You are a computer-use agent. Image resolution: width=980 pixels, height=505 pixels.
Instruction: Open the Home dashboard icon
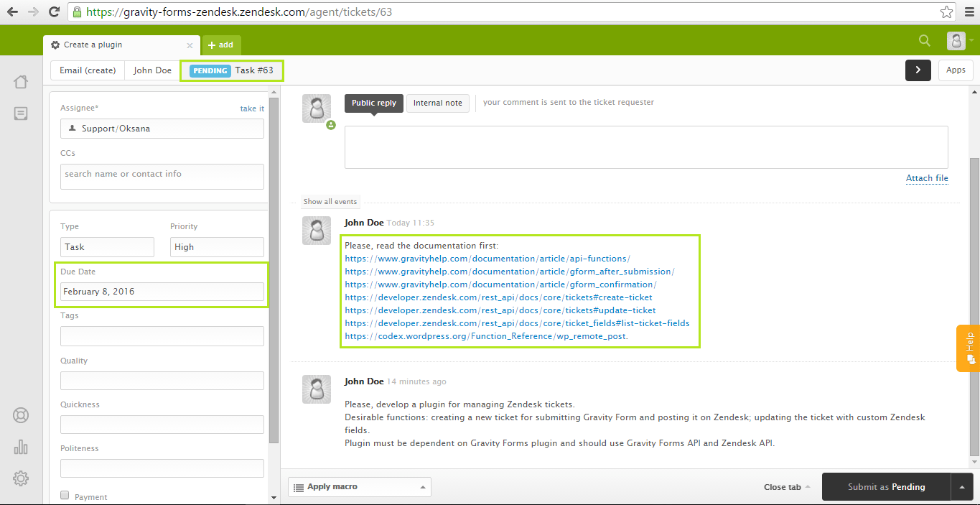tap(21, 81)
